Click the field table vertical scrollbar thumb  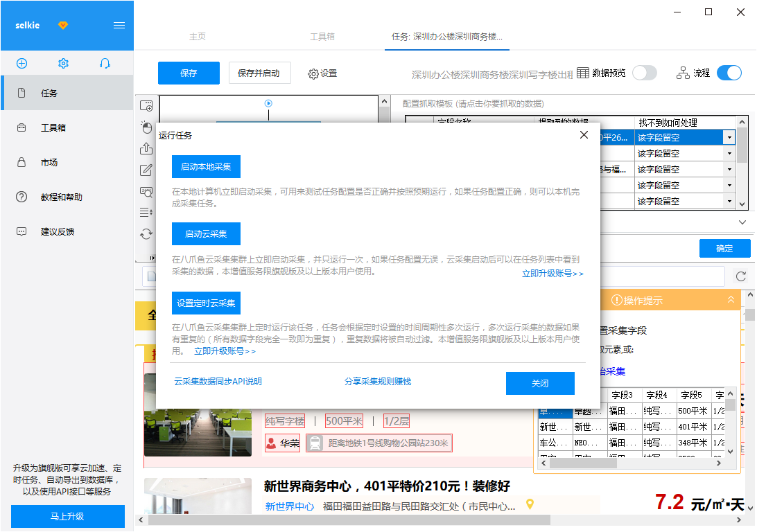(x=742, y=145)
